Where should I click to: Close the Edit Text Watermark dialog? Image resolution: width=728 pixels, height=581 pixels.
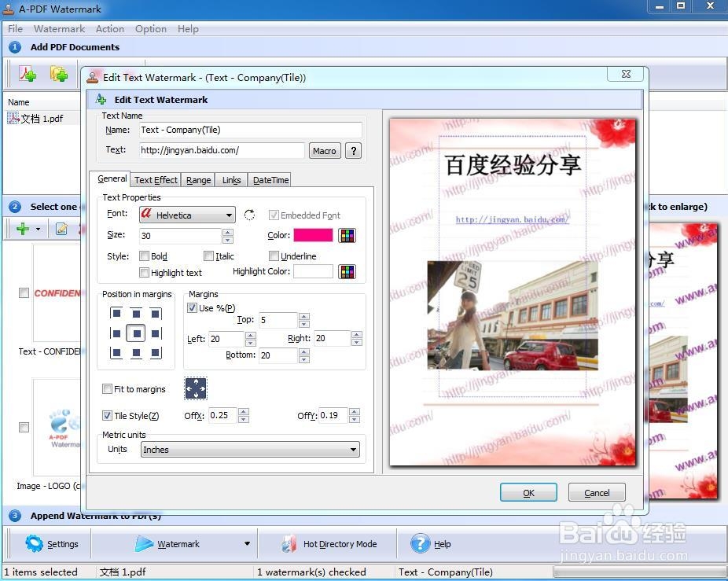coord(625,75)
